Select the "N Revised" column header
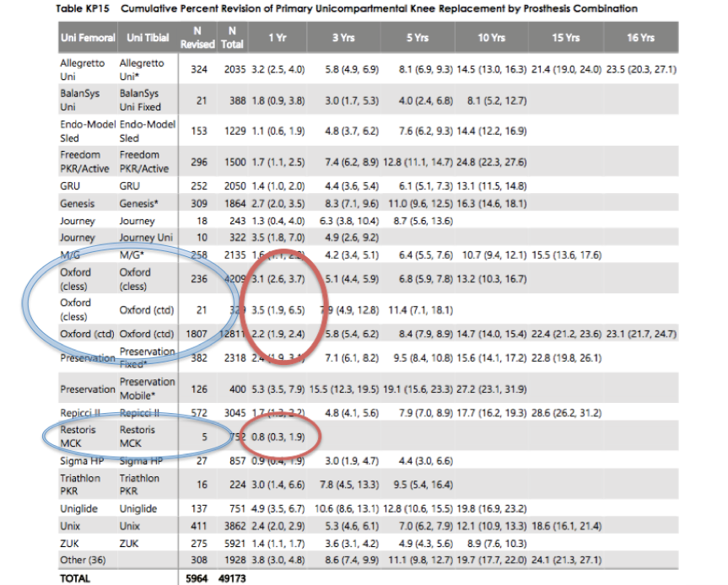Screen dimensions: 728x585 pos(197,38)
